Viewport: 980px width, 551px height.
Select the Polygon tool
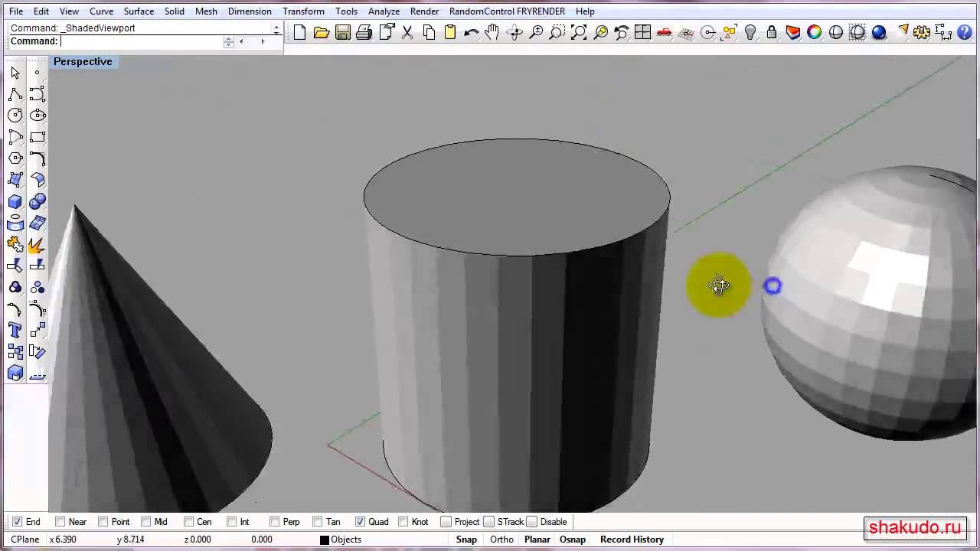coord(15,158)
